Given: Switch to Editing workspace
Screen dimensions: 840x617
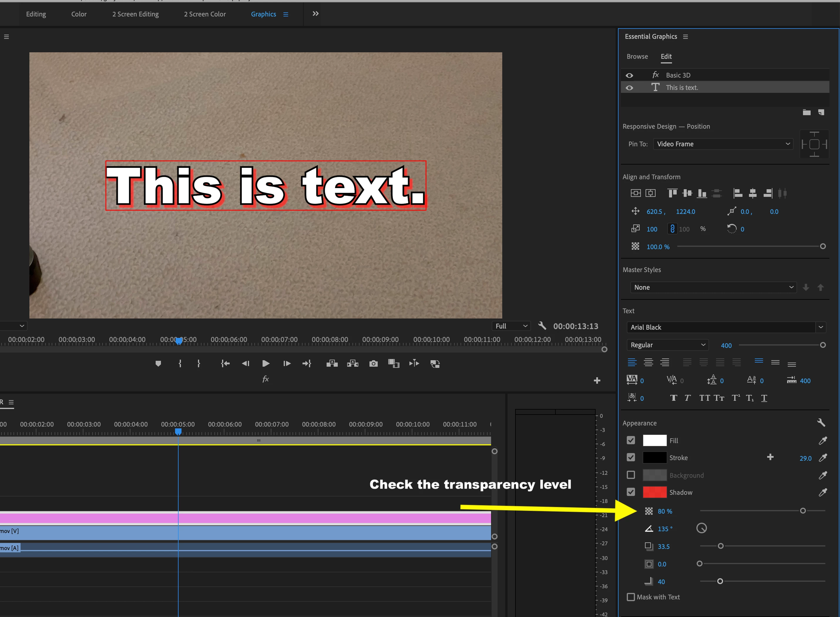Looking at the screenshot, I should tap(36, 14).
